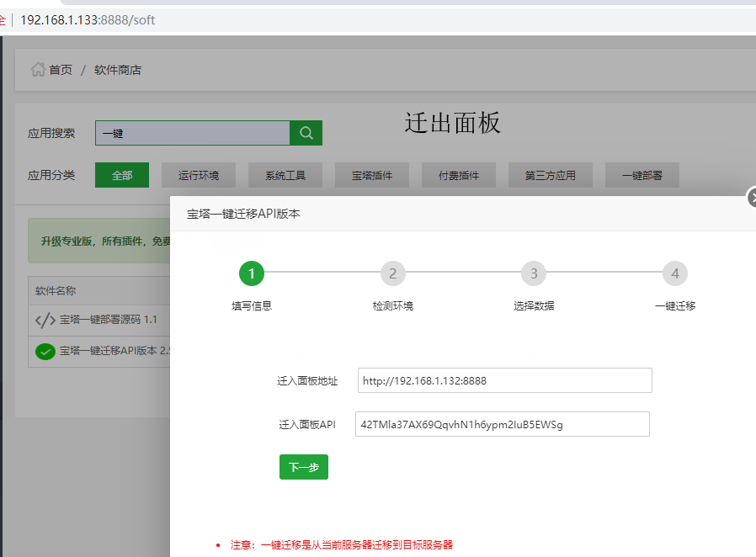756x557 pixels.
Task: Open 宝塔一键迁移API版本 row in list
Action: 99,351
